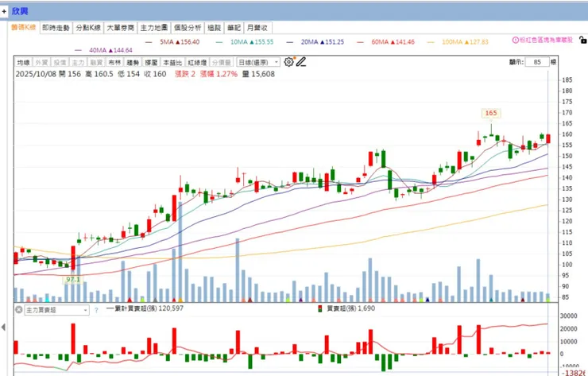The width and height of the screenshot is (588, 376).
Task: Switch to the 主力地圖 tab
Action: tap(153, 28)
